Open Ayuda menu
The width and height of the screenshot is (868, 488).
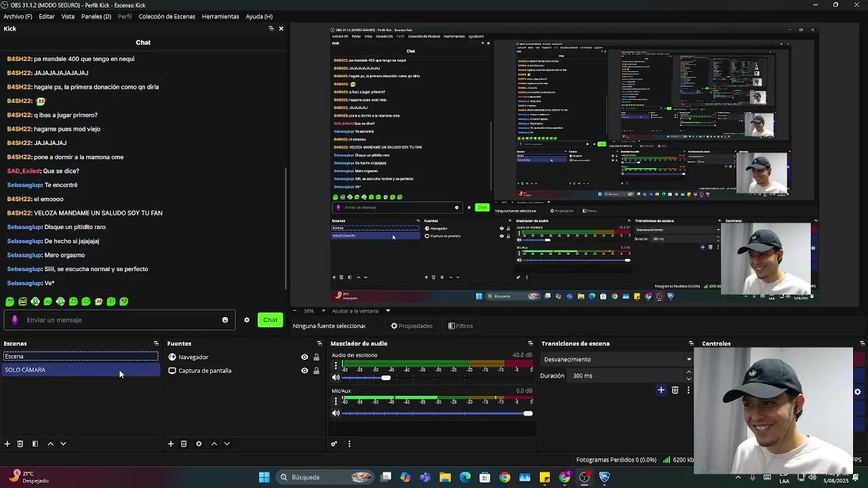pyautogui.click(x=259, y=16)
